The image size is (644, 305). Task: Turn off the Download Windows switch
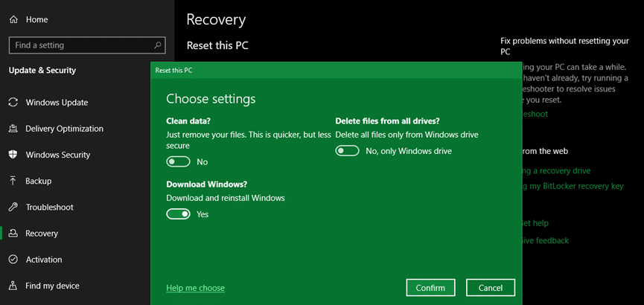(x=179, y=214)
